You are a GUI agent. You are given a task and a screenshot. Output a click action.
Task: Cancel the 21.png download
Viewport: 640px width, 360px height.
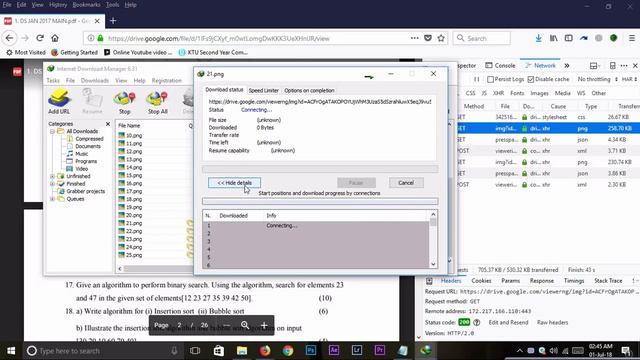point(406,183)
